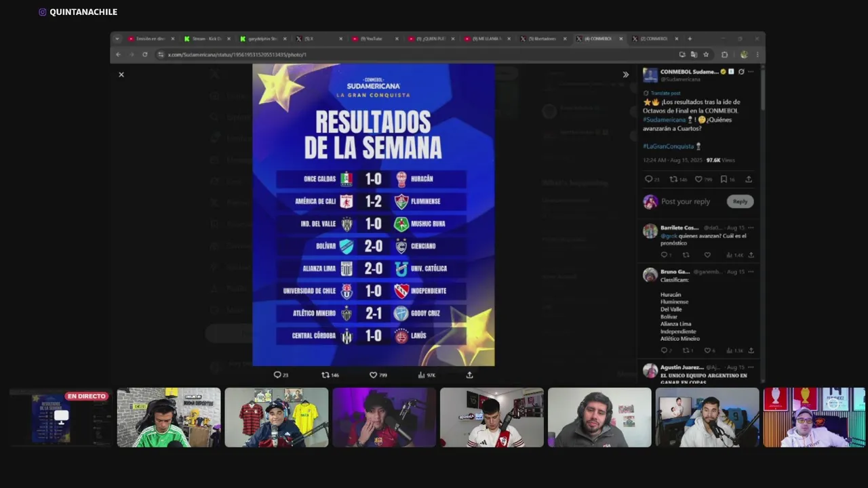Click the Translate post link

click(x=665, y=93)
